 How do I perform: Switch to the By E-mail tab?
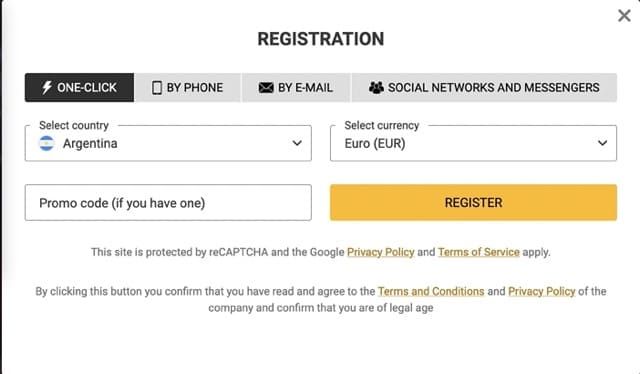(x=296, y=87)
